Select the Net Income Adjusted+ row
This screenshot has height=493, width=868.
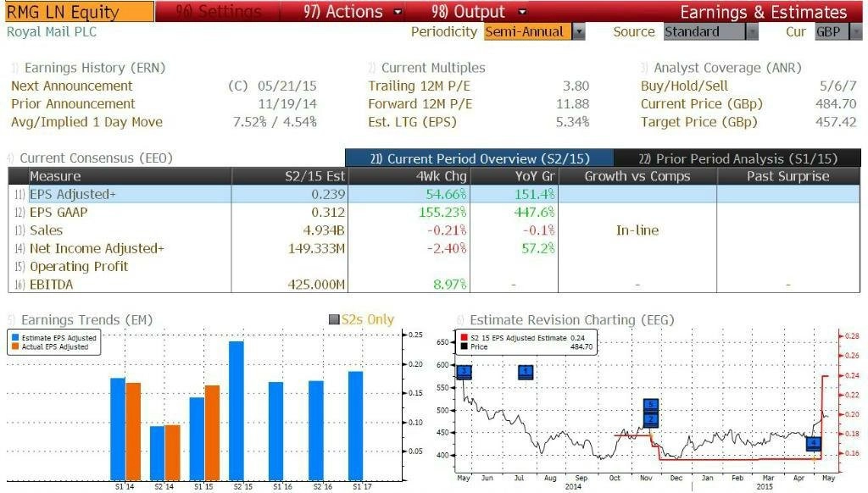click(x=434, y=248)
